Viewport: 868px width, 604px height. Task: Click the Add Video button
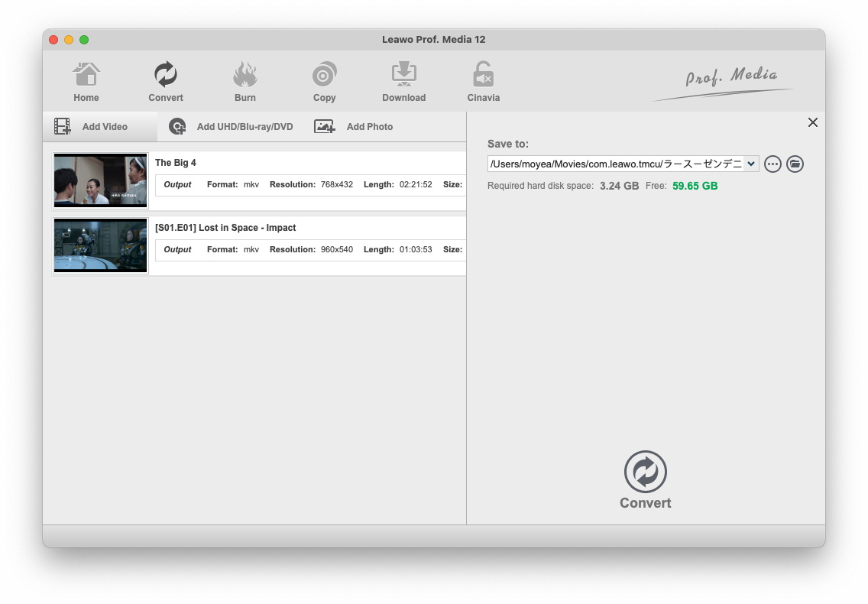tap(92, 127)
